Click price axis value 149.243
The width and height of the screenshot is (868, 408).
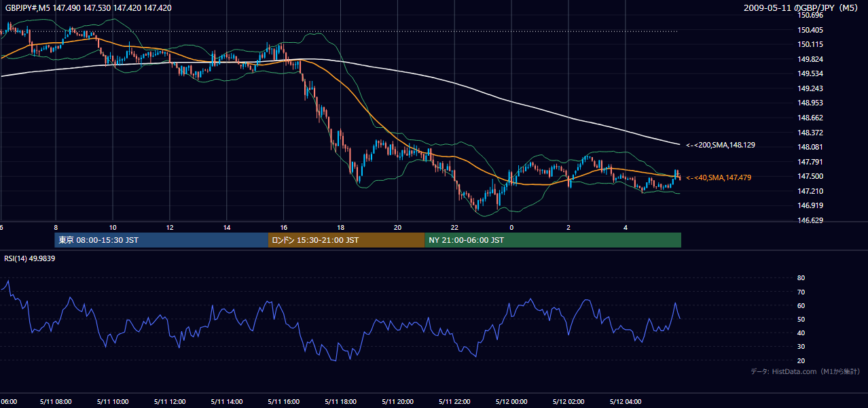click(810, 88)
